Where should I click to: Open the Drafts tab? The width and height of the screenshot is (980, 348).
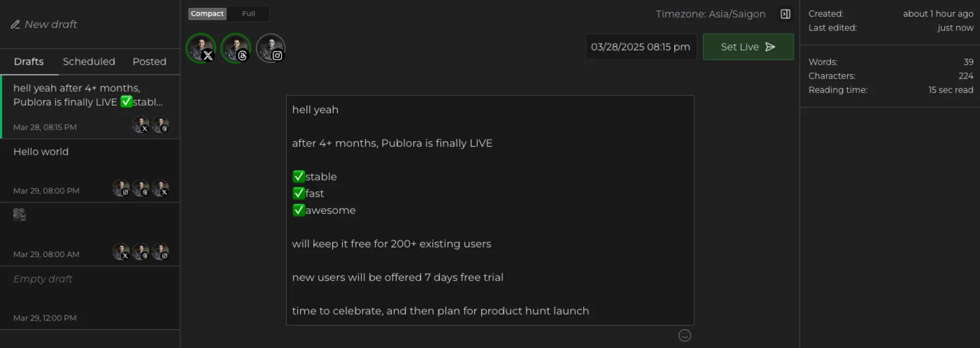coord(29,62)
